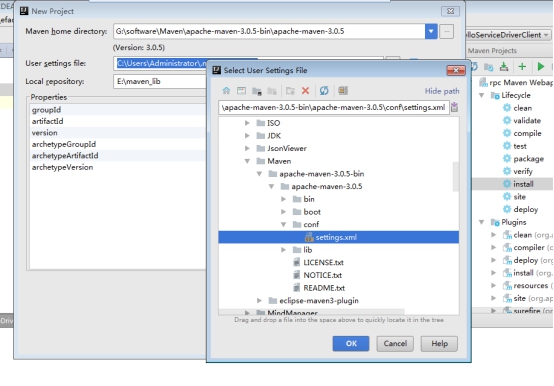Expand the eclipse-maven3-plugin folder
The image size is (554, 386).
tap(259, 301)
